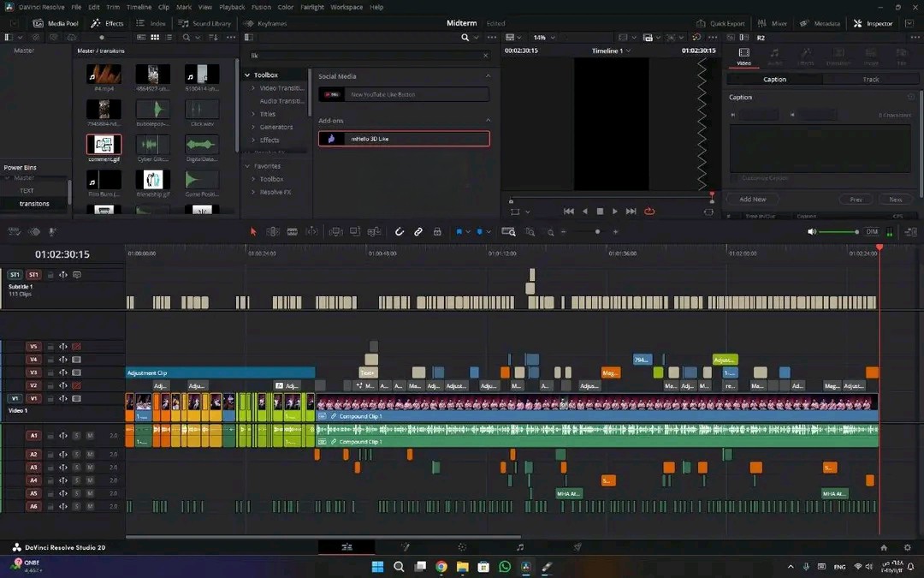Click the Next caption button
Image resolution: width=924 pixels, height=578 pixels.
point(895,199)
